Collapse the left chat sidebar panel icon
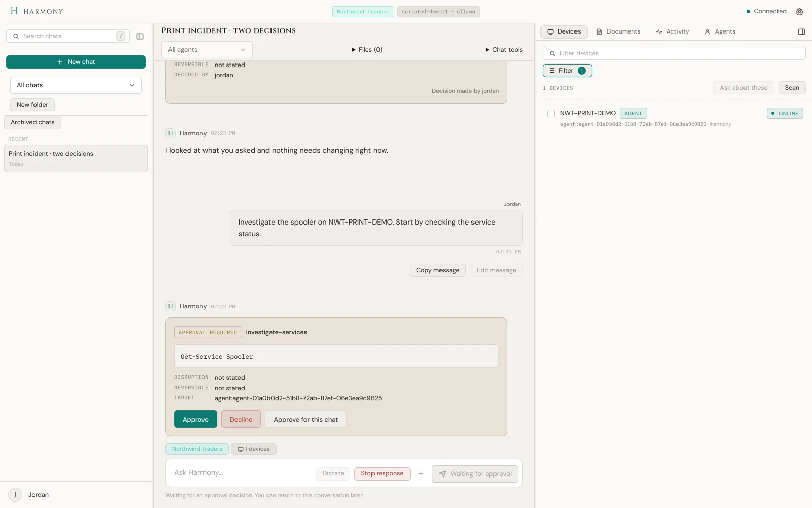This screenshot has height=508, width=812. point(140,36)
